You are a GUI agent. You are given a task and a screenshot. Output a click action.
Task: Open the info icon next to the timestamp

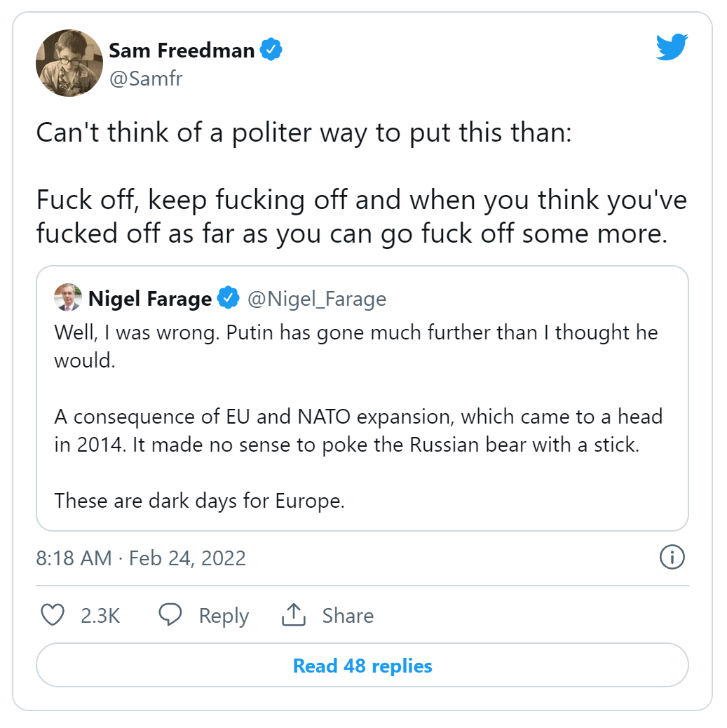click(672, 558)
